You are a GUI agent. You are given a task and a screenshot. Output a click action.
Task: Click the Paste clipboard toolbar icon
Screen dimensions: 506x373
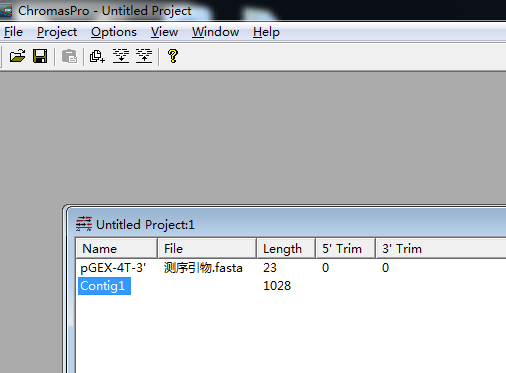pos(69,56)
